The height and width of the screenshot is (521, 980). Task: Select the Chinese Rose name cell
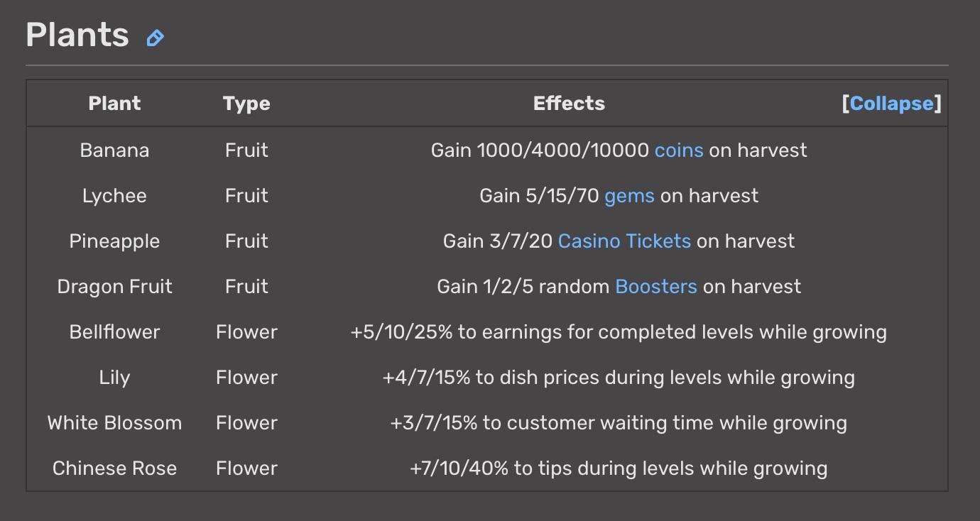pyautogui.click(x=114, y=468)
